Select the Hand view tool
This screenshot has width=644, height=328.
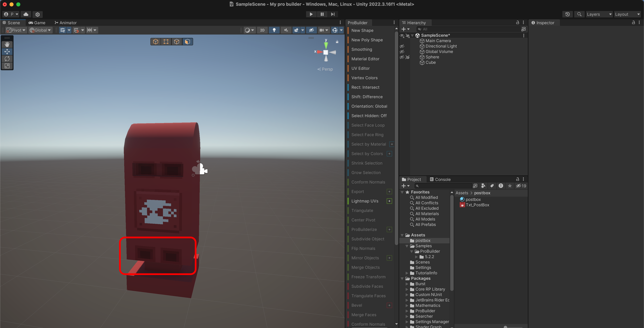(7, 44)
